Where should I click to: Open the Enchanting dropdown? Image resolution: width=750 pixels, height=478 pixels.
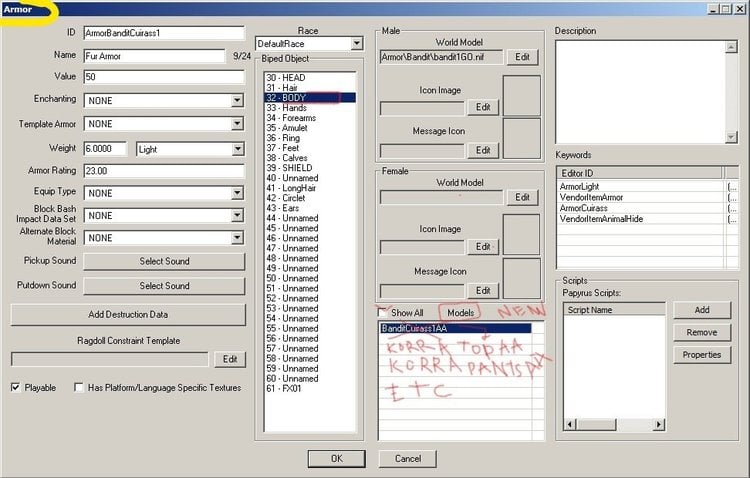(x=237, y=100)
